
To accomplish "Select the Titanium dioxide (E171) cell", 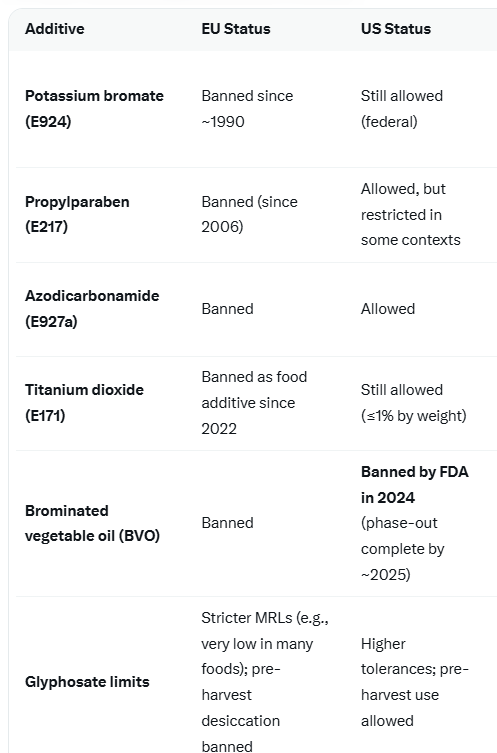I will pos(85,402).
